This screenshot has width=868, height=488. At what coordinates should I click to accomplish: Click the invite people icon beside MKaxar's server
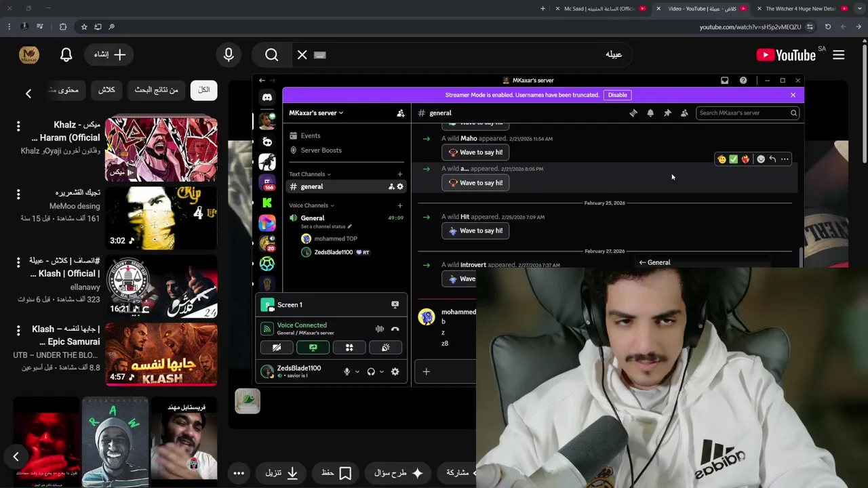(x=401, y=113)
